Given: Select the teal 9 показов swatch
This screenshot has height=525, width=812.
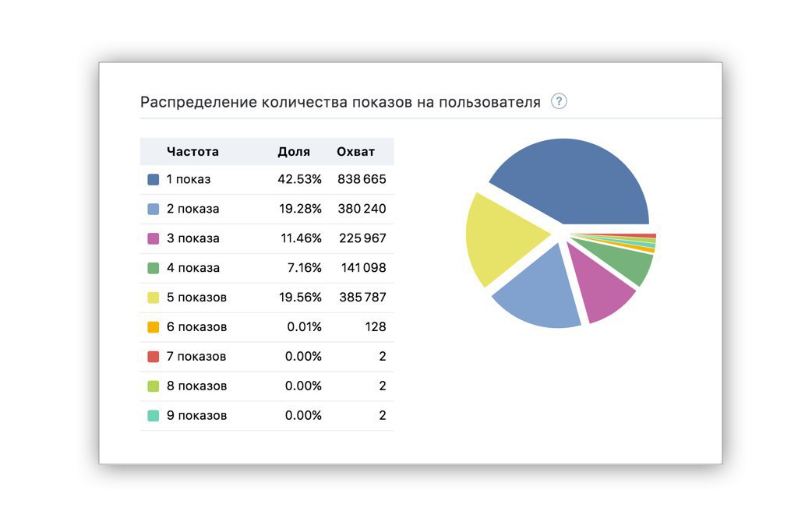Looking at the screenshot, I should click(154, 416).
